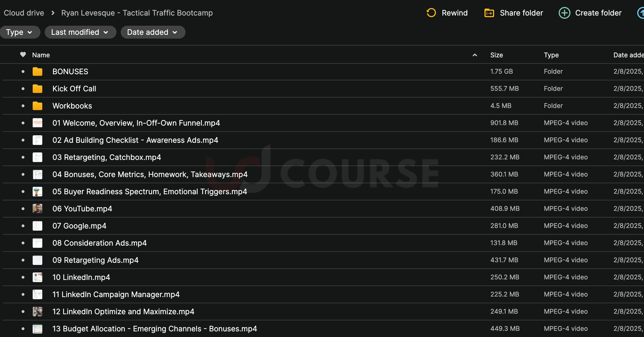Go to Cloud drive in the breadcrumb

point(24,13)
